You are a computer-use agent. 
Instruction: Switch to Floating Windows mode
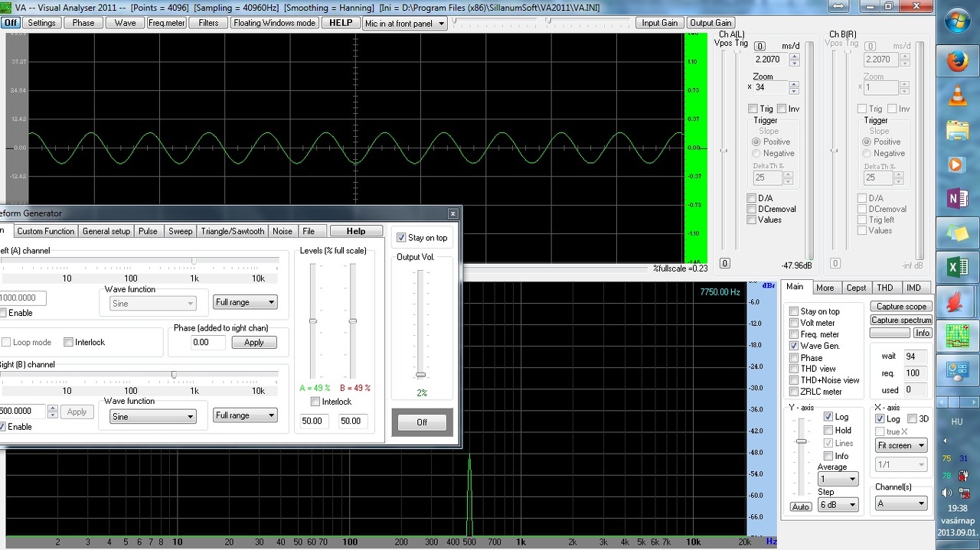pos(274,23)
